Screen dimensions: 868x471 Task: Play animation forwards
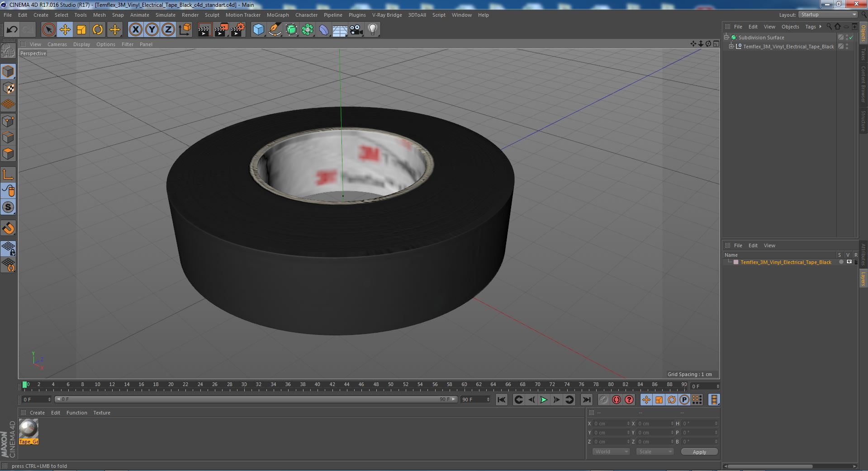544,400
